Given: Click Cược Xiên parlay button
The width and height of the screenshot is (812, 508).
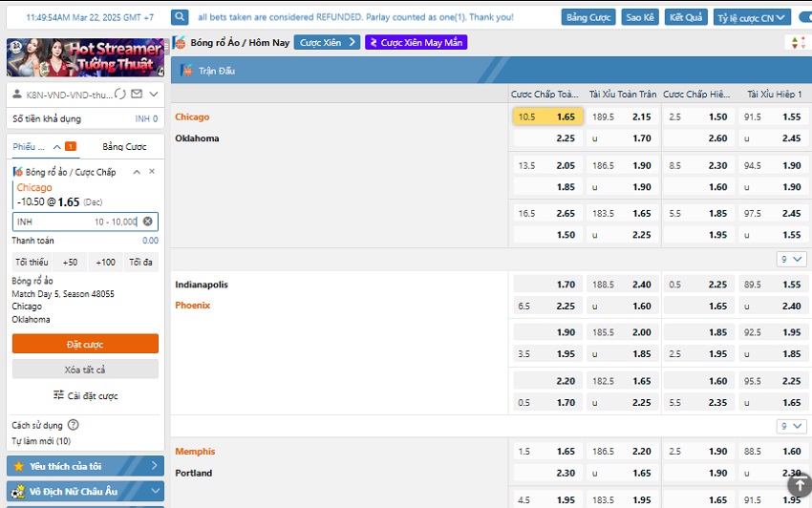Looking at the screenshot, I should pos(327,42).
